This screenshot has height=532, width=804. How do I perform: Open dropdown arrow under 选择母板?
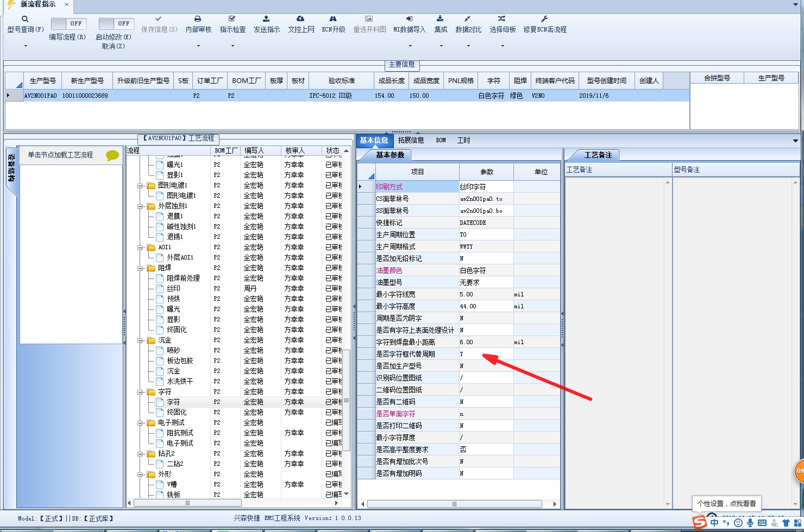[x=502, y=46]
